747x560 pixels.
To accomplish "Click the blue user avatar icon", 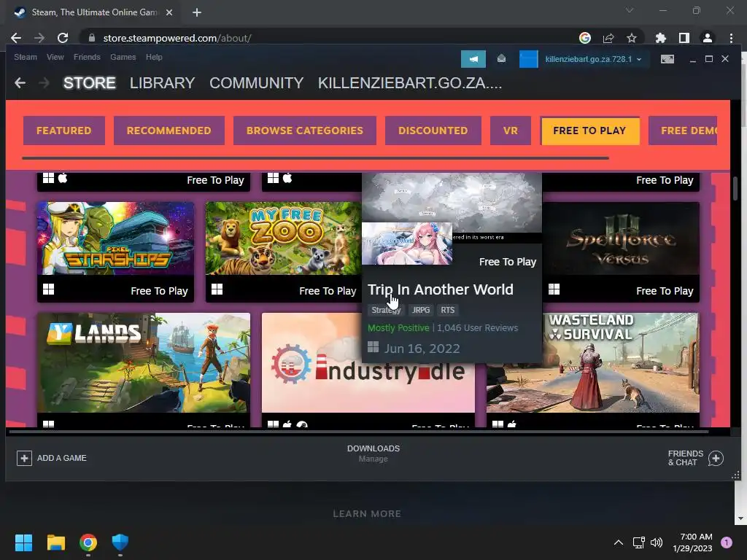I will pyautogui.click(x=528, y=59).
